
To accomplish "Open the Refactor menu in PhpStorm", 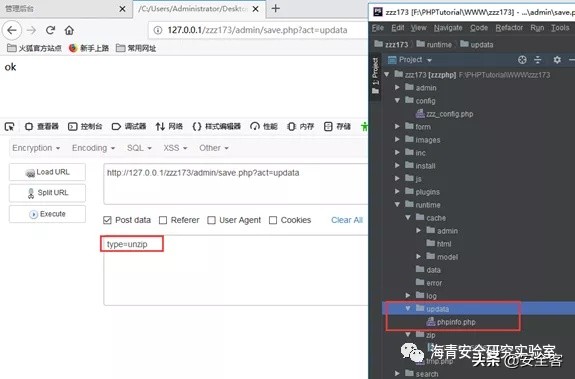I will coord(509,28).
